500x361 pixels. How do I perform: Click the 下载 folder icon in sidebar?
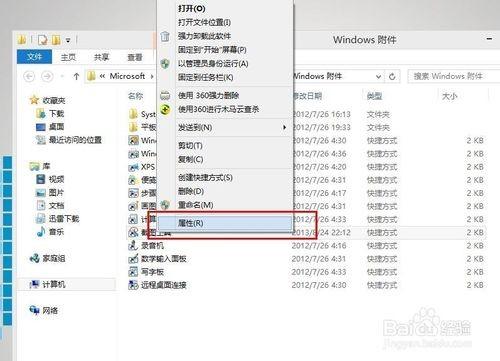pyautogui.click(x=41, y=114)
